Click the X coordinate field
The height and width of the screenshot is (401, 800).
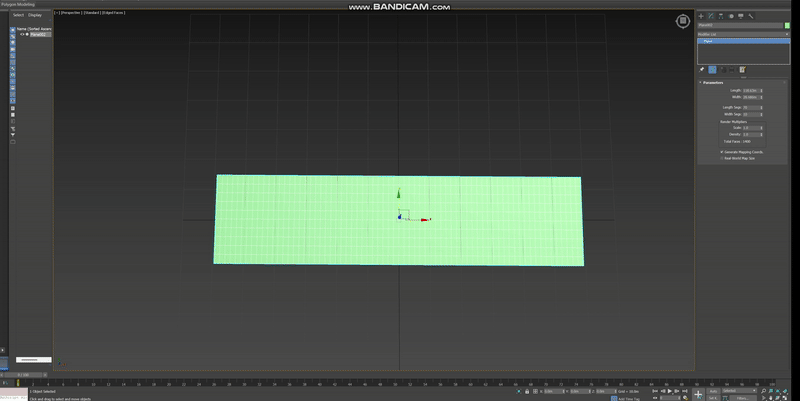(554, 391)
